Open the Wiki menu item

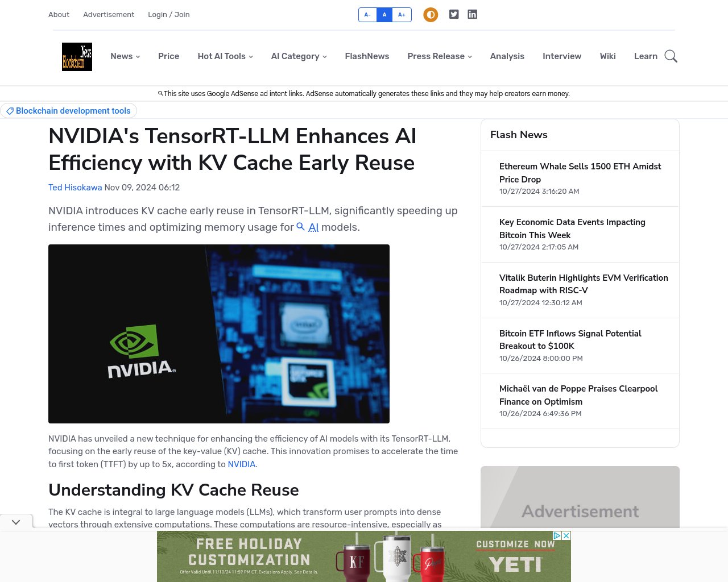click(607, 56)
